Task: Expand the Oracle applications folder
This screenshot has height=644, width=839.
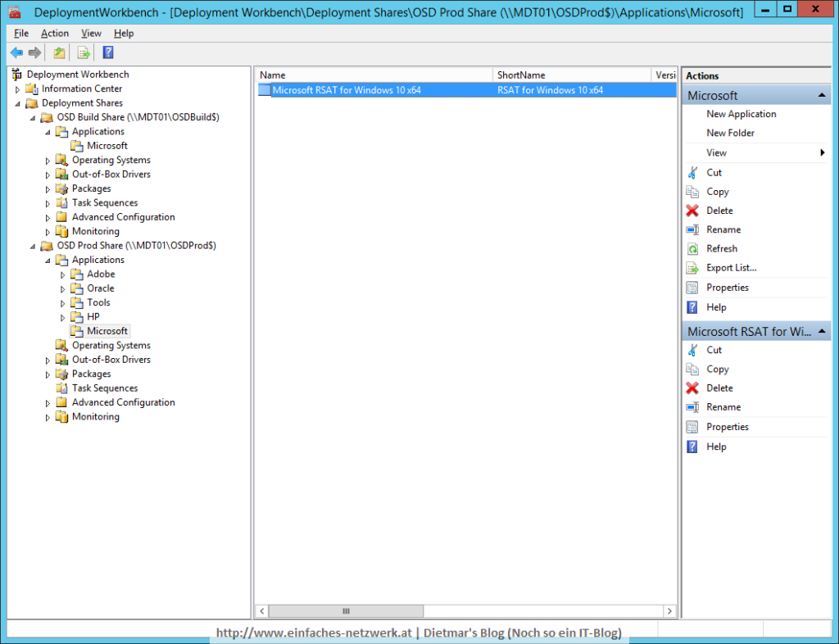Action: click(62, 289)
